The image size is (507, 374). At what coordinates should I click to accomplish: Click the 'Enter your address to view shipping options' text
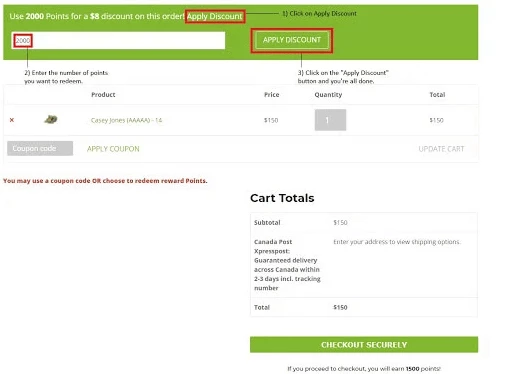[x=397, y=242]
